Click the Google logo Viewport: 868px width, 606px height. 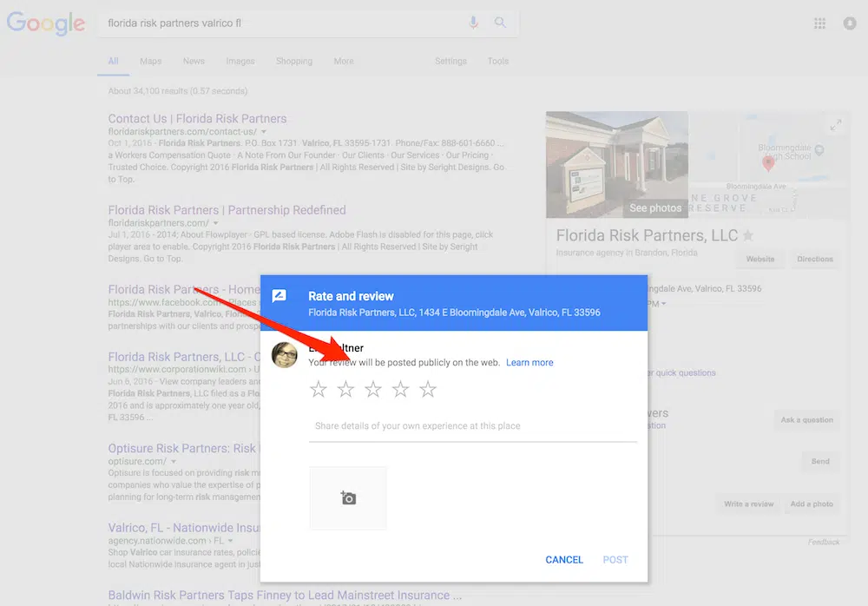(x=46, y=23)
